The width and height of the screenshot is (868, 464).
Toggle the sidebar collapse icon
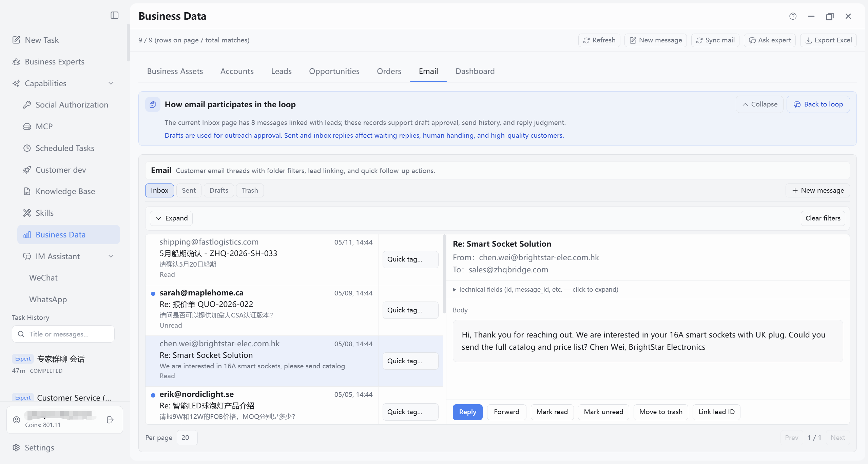(115, 15)
